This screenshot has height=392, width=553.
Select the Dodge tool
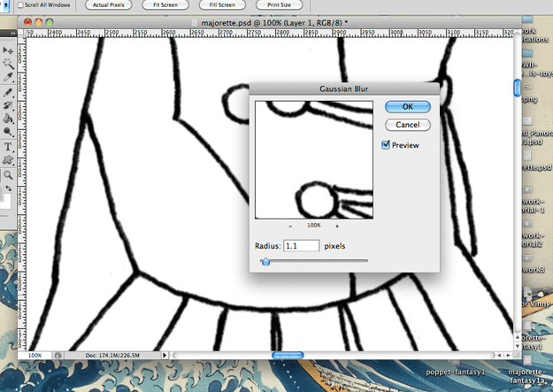tap(8, 132)
